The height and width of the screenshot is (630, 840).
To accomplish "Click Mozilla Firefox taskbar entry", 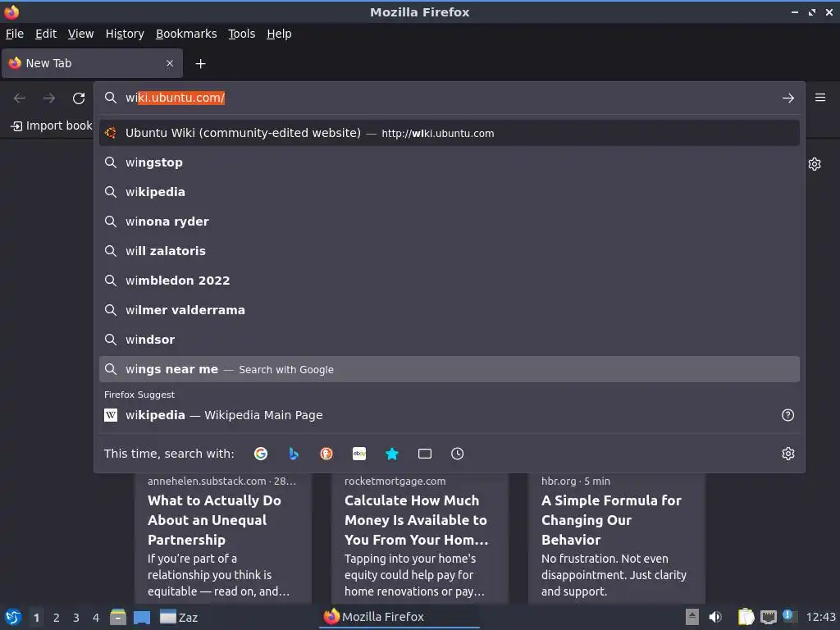I will tap(399, 617).
